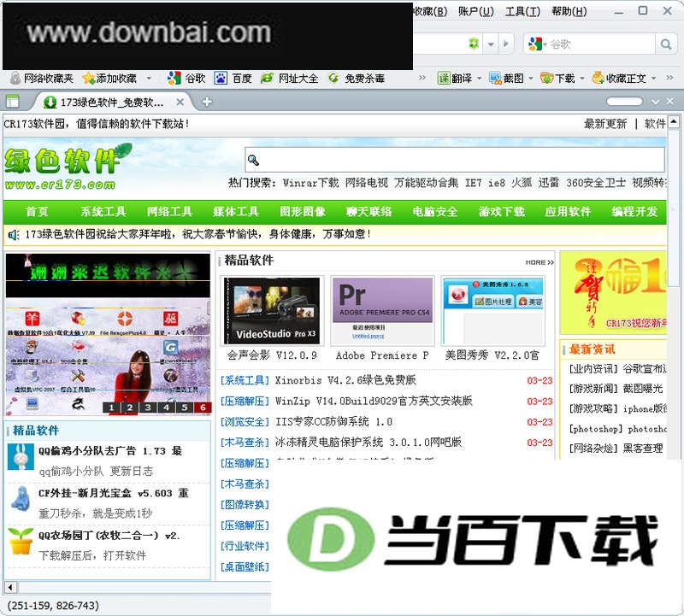This screenshot has height=616, width=684.
Task: Click the new tab plus button
Action: [x=207, y=102]
